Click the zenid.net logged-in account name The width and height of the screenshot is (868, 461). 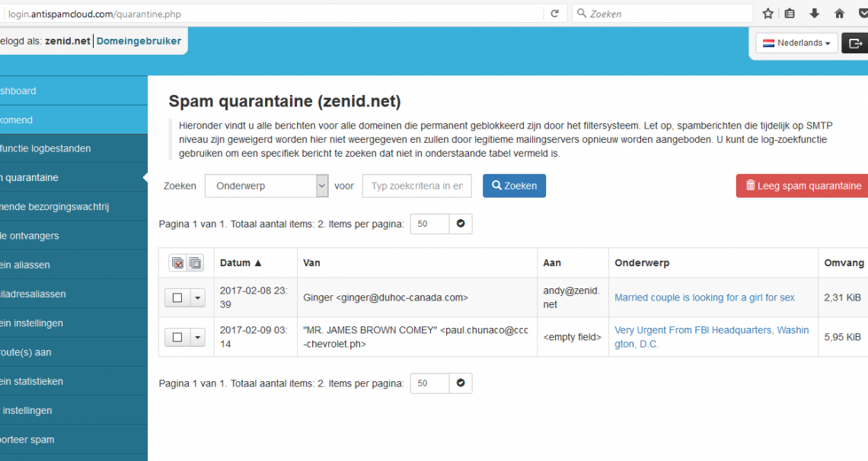68,41
